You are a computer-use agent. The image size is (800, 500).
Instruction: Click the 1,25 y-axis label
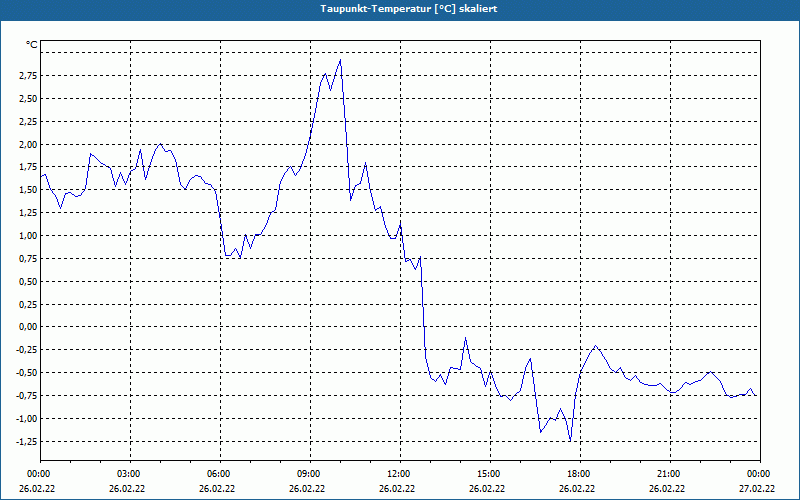[x=28, y=213]
